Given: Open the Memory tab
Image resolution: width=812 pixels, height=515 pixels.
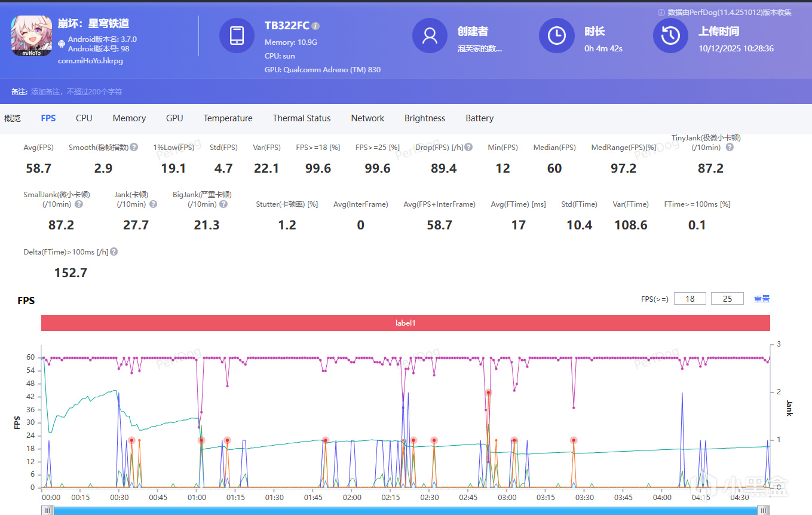Looking at the screenshot, I should (x=129, y=118).
